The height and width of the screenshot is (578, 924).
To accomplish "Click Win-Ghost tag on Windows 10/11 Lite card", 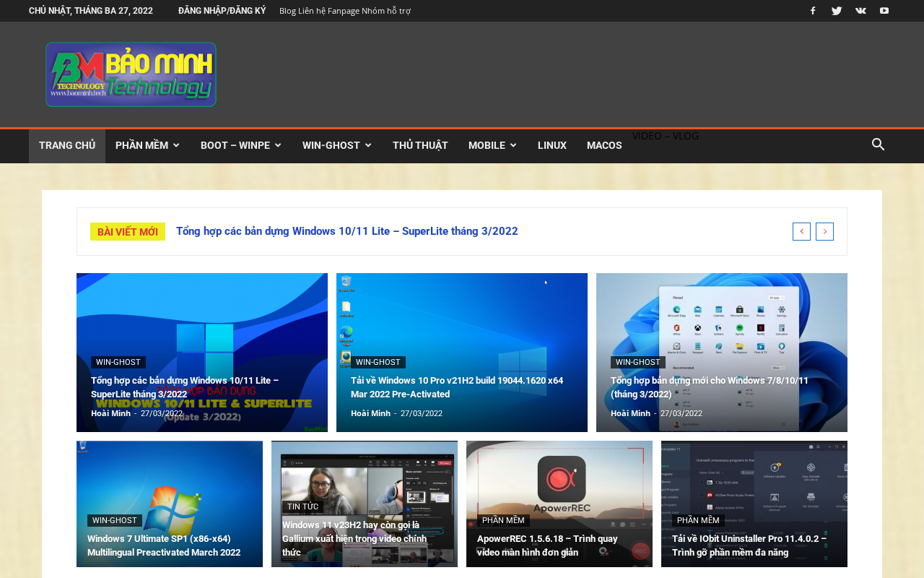I will 118,363.
